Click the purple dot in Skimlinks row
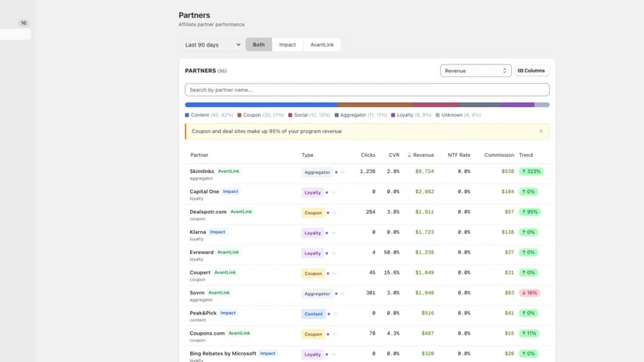Viewport: 644px width, 362px height. tap(336, 172)
